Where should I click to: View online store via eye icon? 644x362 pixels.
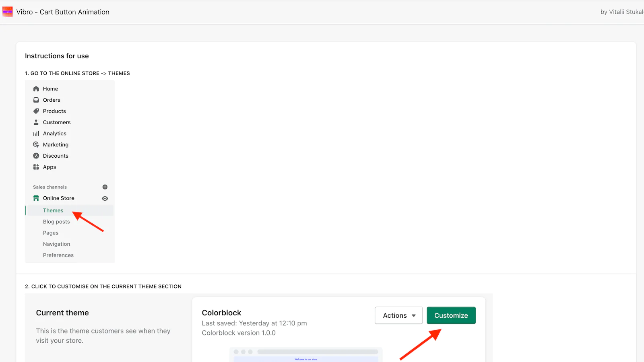click(105, 198)
